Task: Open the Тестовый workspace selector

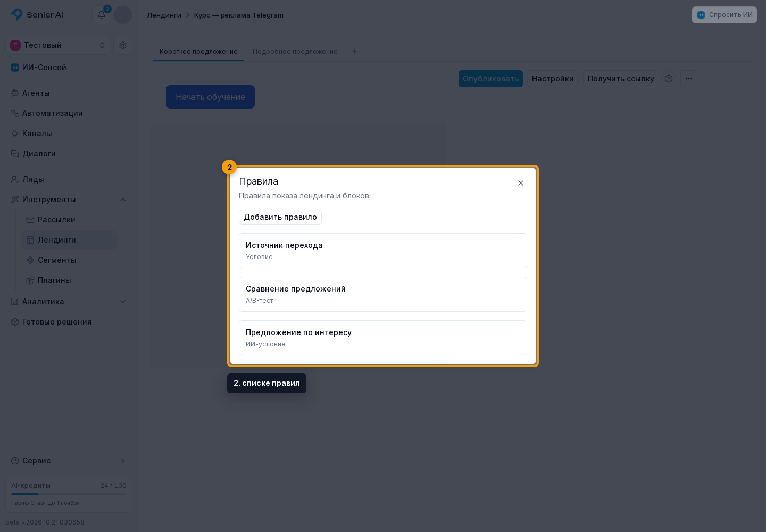Action: tap(58, 45)
